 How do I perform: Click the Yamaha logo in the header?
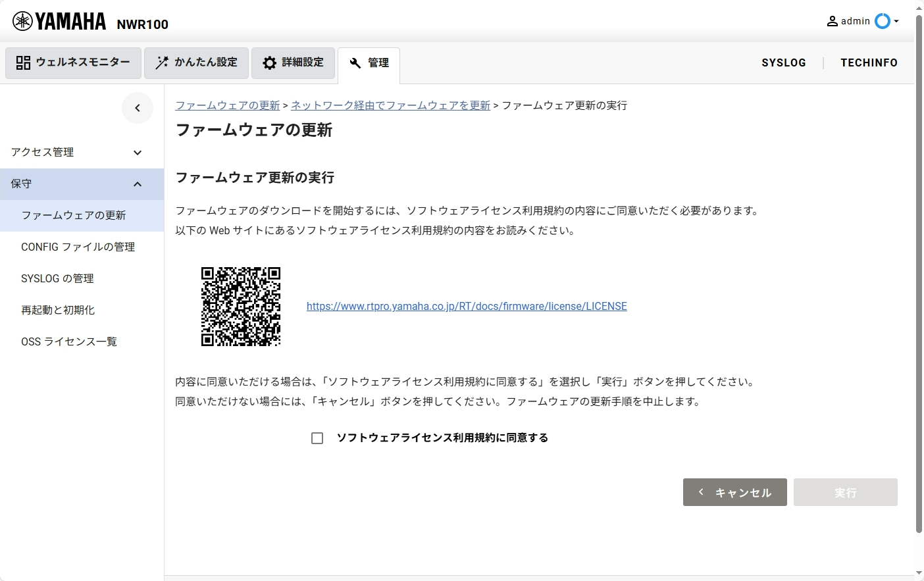point(59,22)
